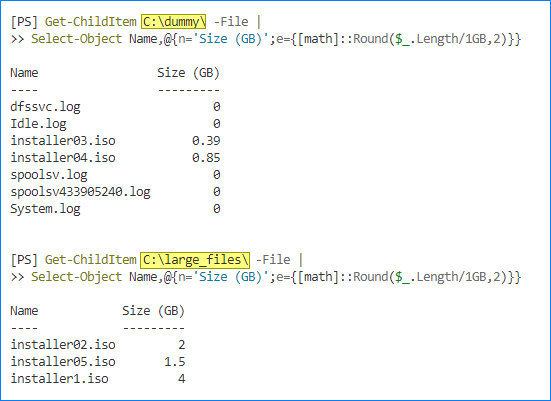Screen dimensions: 551x401
Task: Select the installer1.iso file name
Action: pyautogui.click(x=59, y=379)
